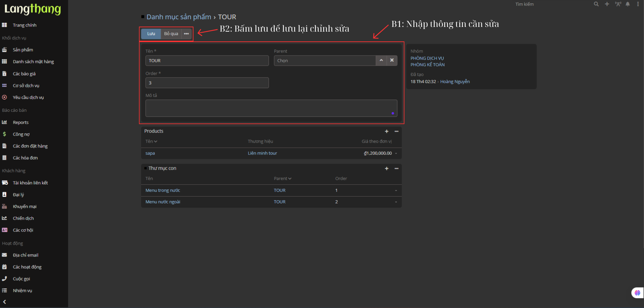Sort subfolders by Parent column header
644x308 pixels.
coord(282,178)
